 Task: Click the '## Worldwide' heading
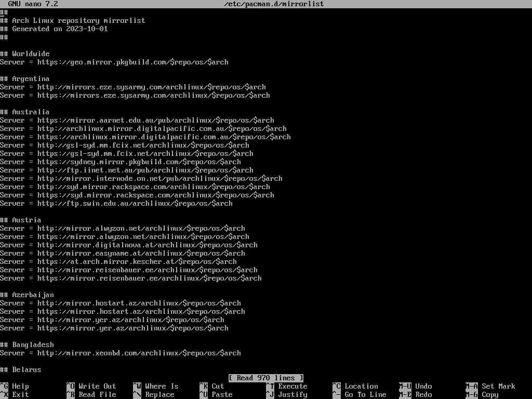click(25, 54)
